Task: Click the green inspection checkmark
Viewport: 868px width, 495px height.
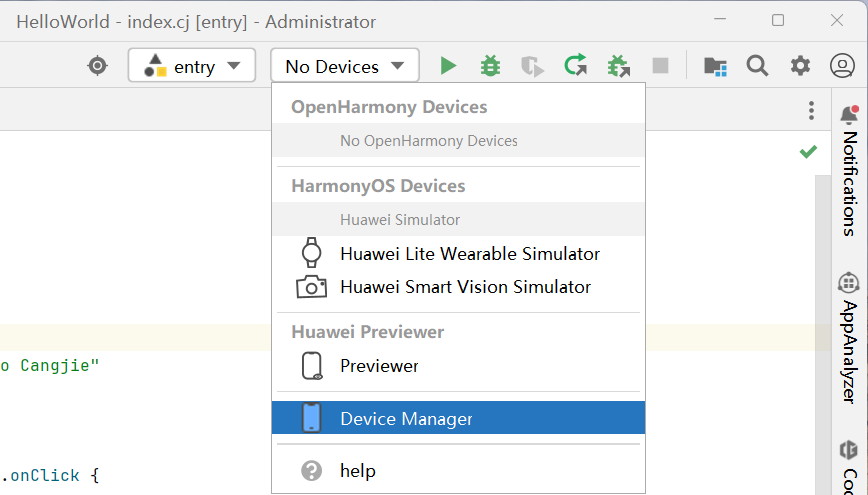Action: [x=808, y=151]
